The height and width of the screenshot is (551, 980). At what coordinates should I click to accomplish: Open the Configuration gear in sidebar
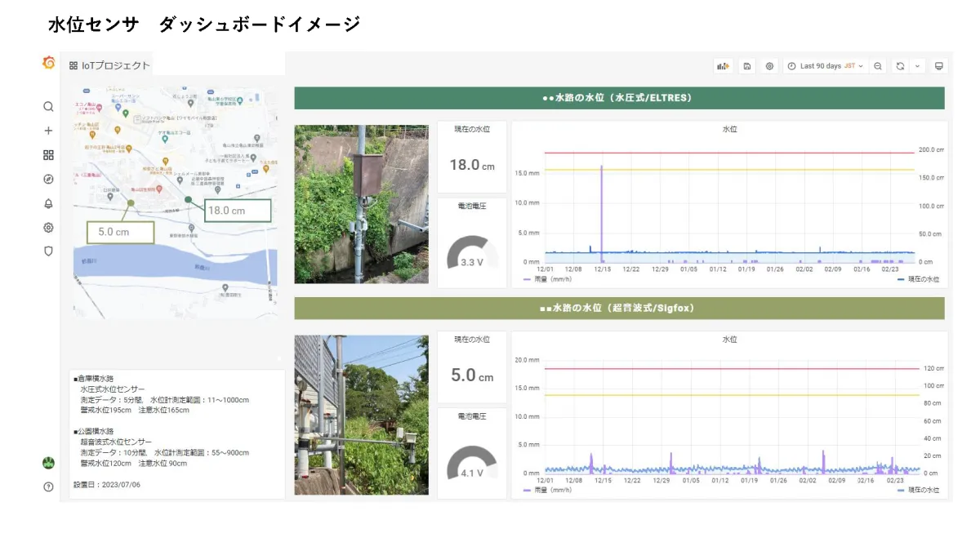(x=48, y=228)
